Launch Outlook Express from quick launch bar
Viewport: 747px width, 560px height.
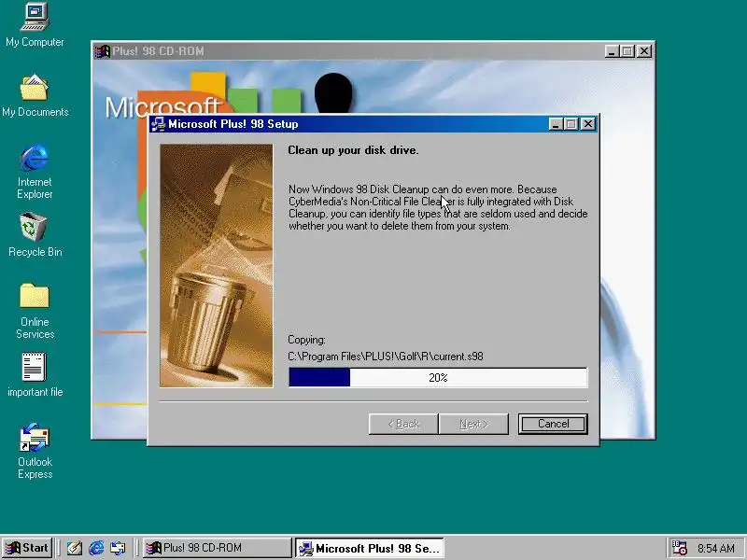pos(118,548)
